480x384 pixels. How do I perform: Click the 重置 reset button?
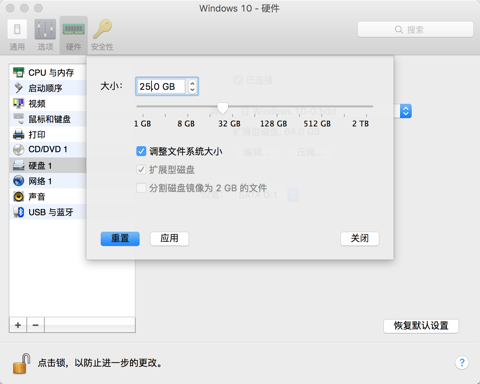(120, 239)
